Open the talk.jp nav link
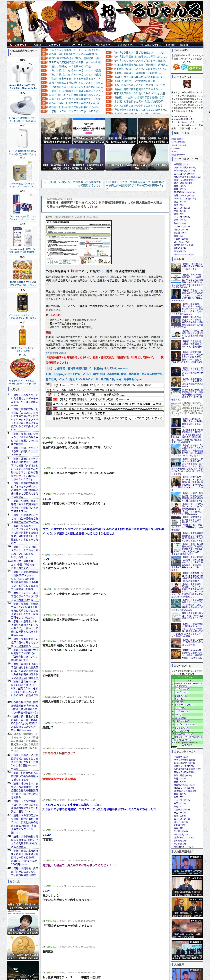The width and height of the screenshot is (210, 980). click(x=184, y=45)
